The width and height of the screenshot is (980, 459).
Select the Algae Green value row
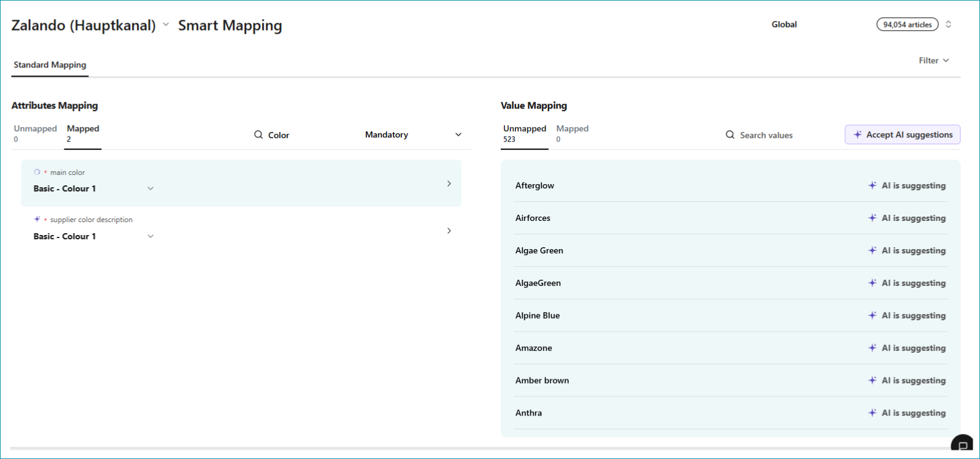730,250
